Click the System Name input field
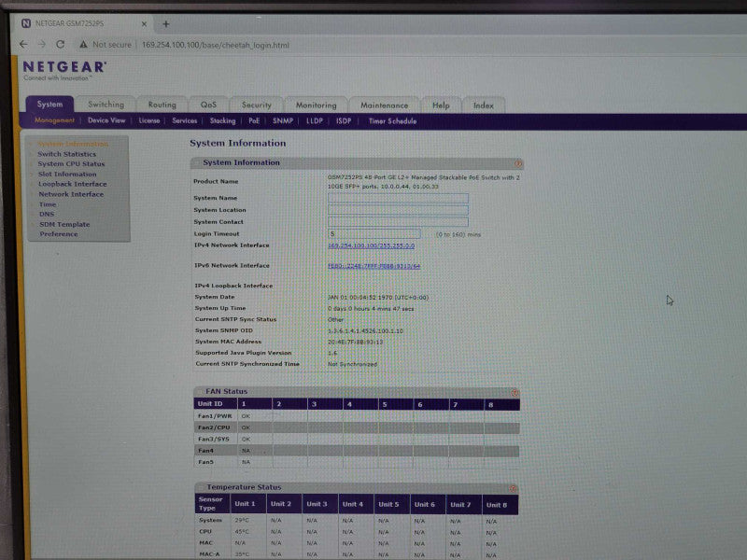The width and height of the screenshot is (747, 560). pos(398,198)
